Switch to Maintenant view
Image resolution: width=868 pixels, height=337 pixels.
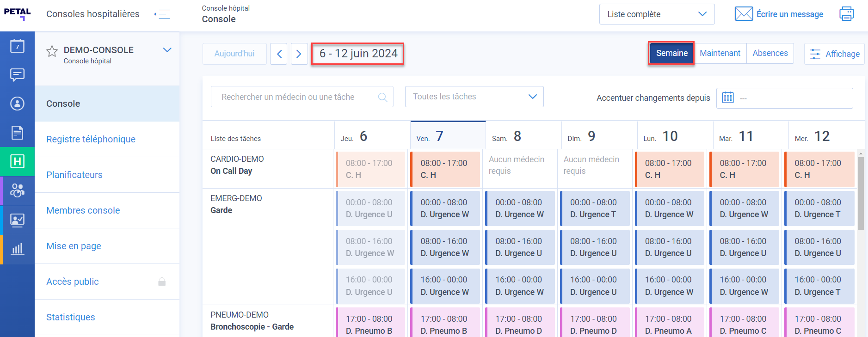tap(720, 53)
